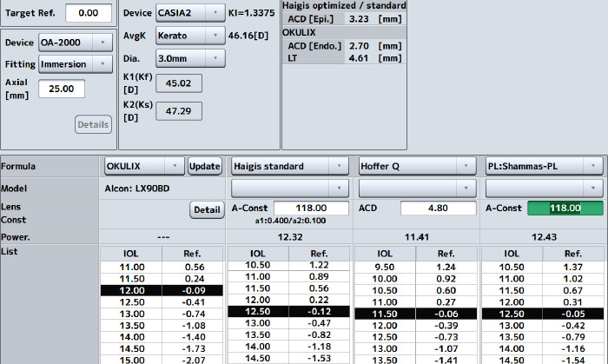Screen dimensions: 608x364
Task: Click the green Shammas A-Const 118.00 field
Action: point(565,208)
